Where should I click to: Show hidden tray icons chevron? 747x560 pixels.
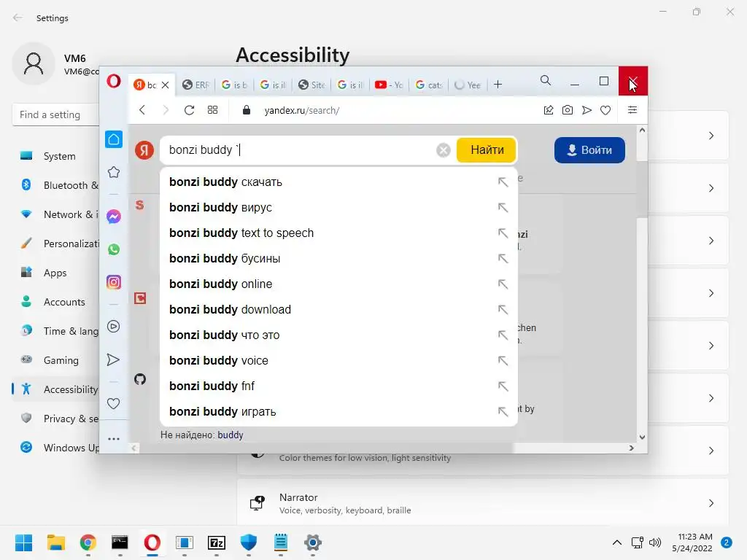617,542
